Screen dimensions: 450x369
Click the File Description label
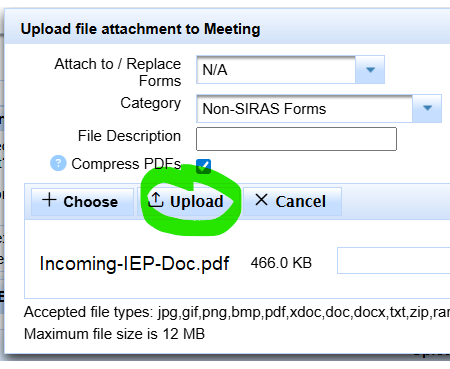(x=129, y=136)
